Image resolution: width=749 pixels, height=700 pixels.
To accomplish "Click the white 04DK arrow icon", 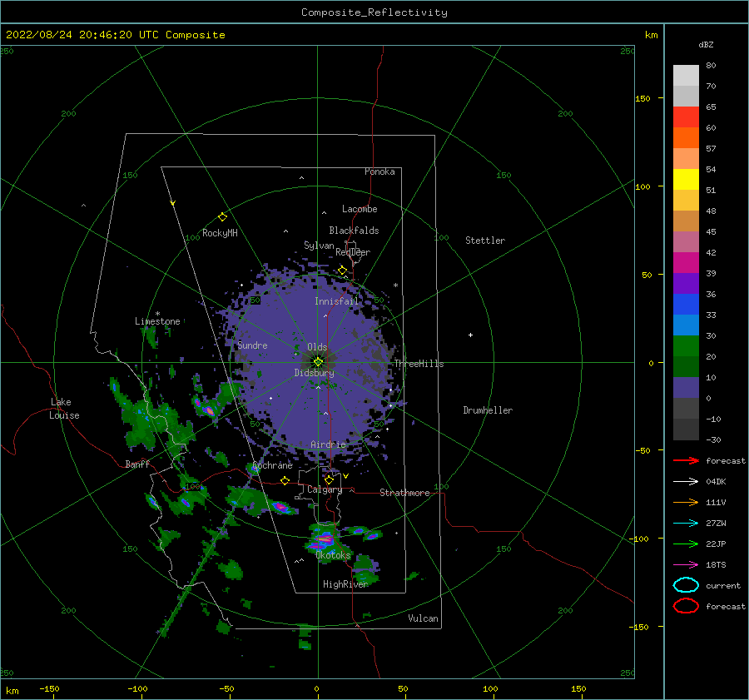I will pyautogui.click(x=686, y=482).
